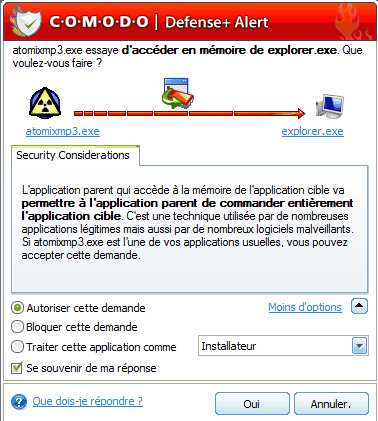
Task: Click the red dashed arrow between processes
Action: 189,114
